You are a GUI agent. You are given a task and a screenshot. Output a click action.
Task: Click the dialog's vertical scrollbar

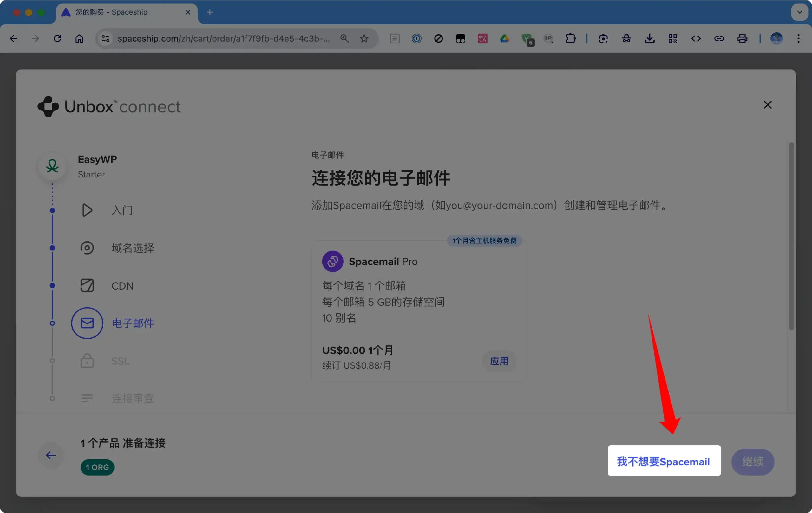tap(791, 236)
